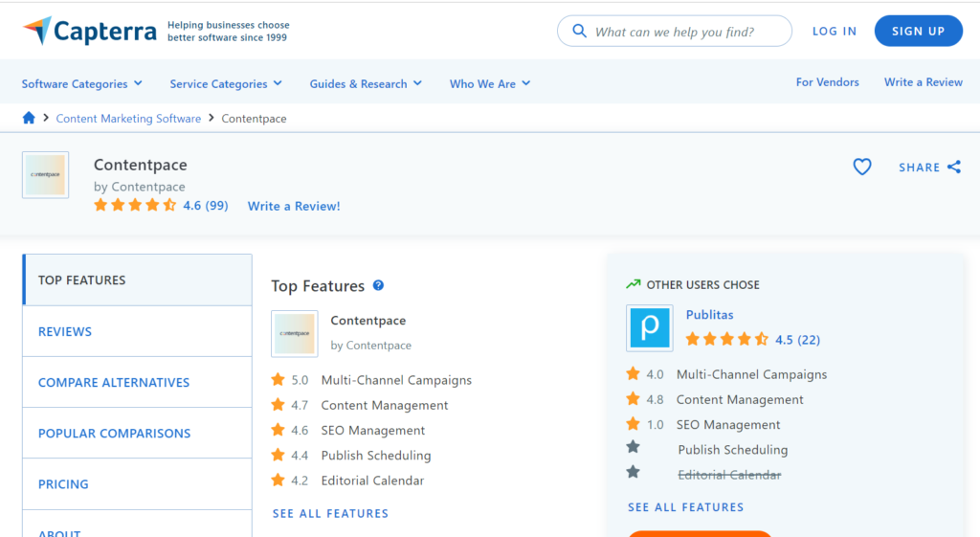The image size is (980, 537).
Task: Click the Top Features help question icon
Action: click(378, 285)
